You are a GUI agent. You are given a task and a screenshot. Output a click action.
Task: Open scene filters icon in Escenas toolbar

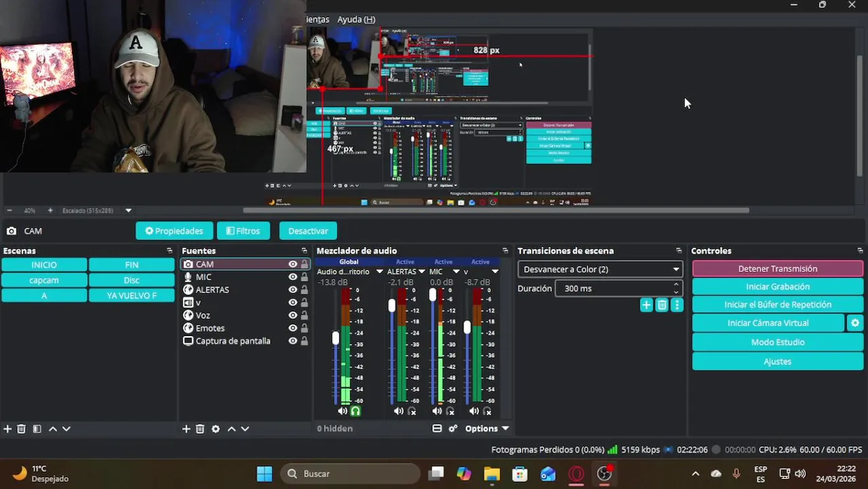[37, 429]
